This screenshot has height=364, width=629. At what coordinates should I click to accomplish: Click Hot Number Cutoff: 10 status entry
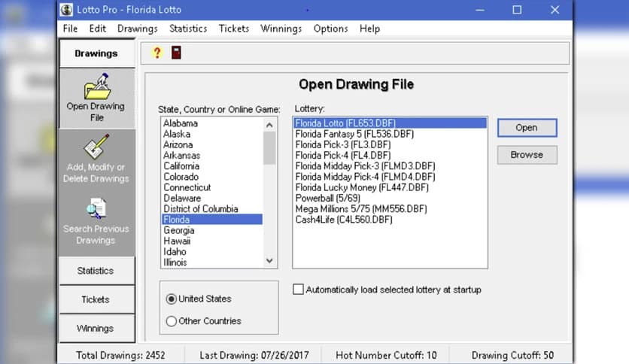(386, 355)
